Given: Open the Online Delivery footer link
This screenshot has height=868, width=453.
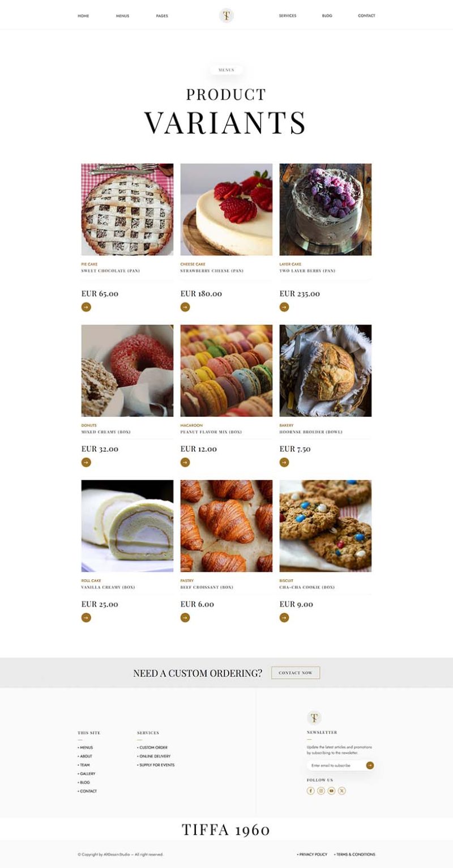Looking at the screenshot, I should [x=155, y=756].
